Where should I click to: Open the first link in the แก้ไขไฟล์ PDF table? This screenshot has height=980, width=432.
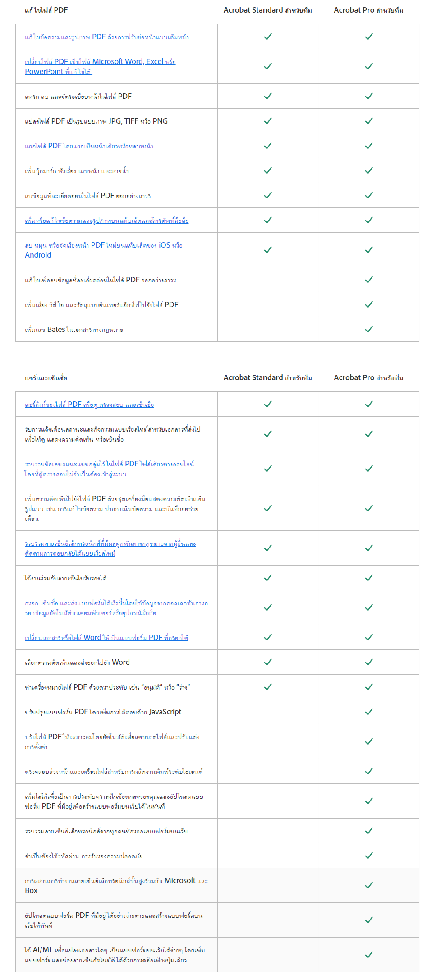coord(107,37)
